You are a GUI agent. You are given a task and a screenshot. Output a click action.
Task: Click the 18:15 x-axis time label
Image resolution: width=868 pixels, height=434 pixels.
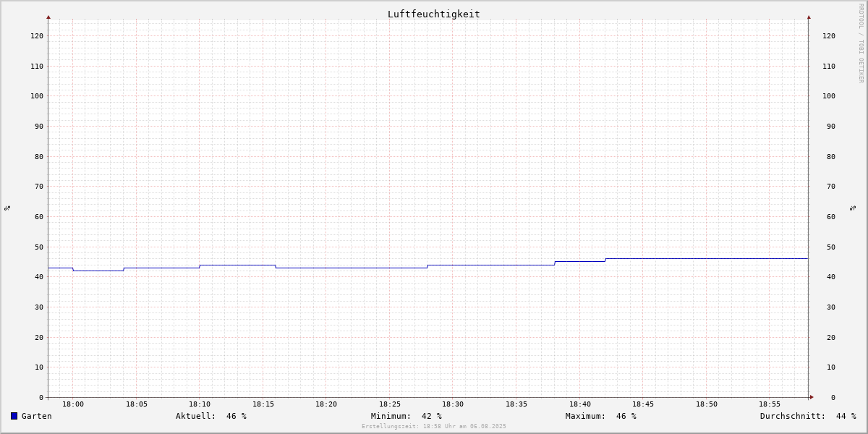coord(263,404)
